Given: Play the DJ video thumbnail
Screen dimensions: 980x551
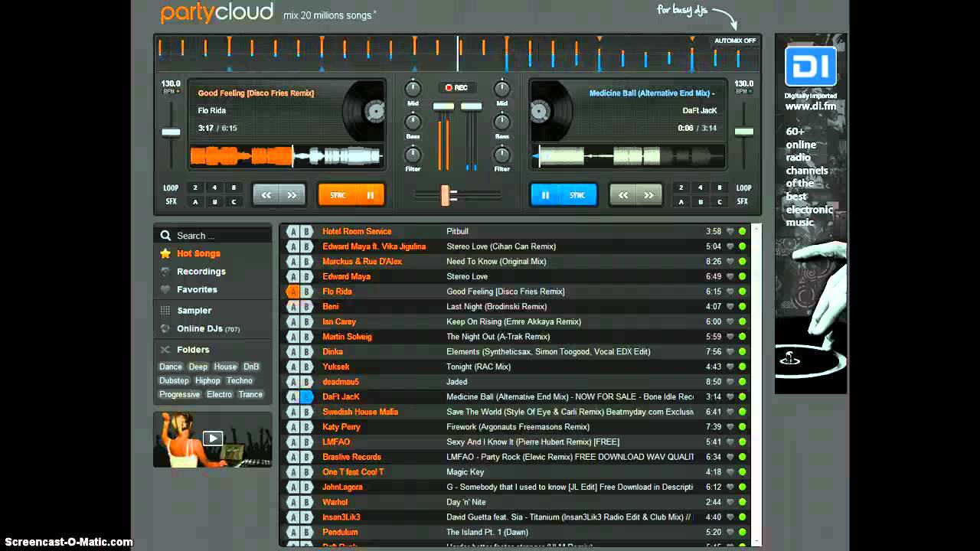Looking at the screenshot, I should [212, 439].
